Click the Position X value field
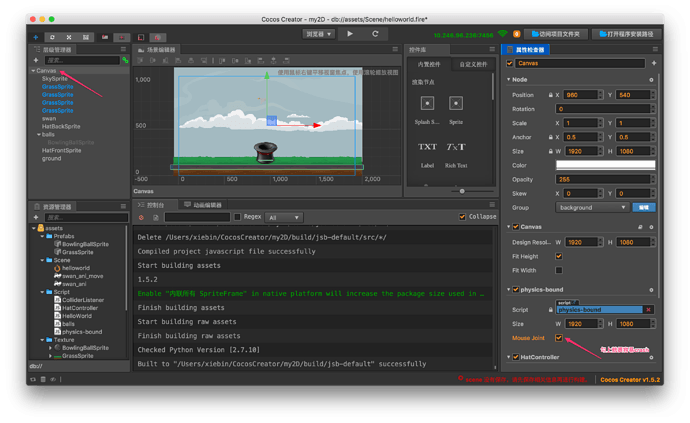This screenshot has width=690, height=423. [581, 95]
